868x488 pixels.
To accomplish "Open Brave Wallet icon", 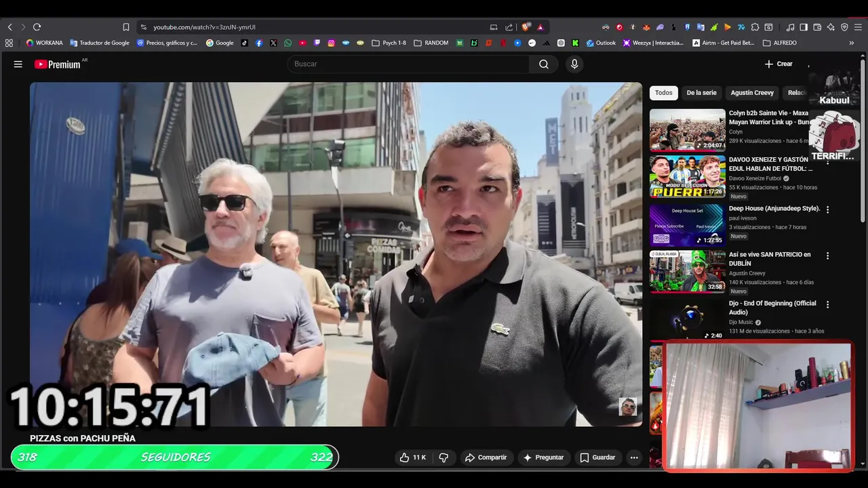I will click(817, 27).
